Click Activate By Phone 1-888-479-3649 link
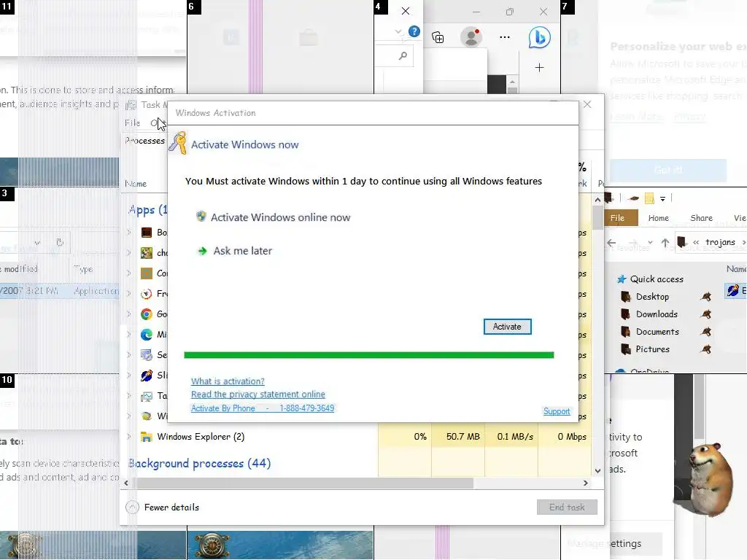The width and height of the screenshot is (747, 560). [263, 408]
